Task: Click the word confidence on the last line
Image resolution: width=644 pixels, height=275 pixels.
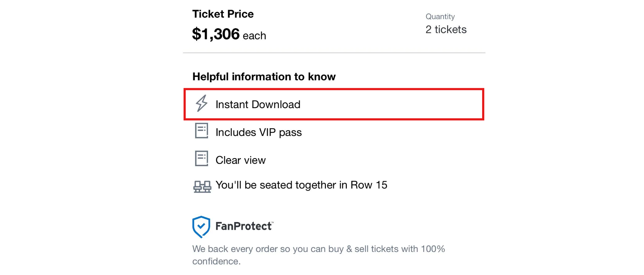Action: pyautogui.click(x=215, y=261)
